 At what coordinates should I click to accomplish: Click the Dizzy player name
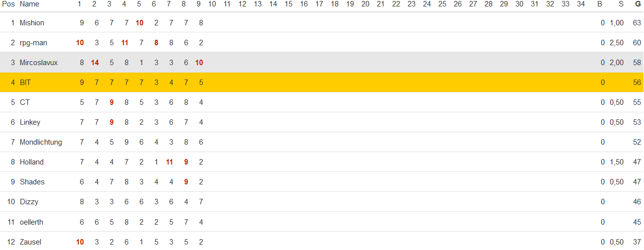point(29,202)
